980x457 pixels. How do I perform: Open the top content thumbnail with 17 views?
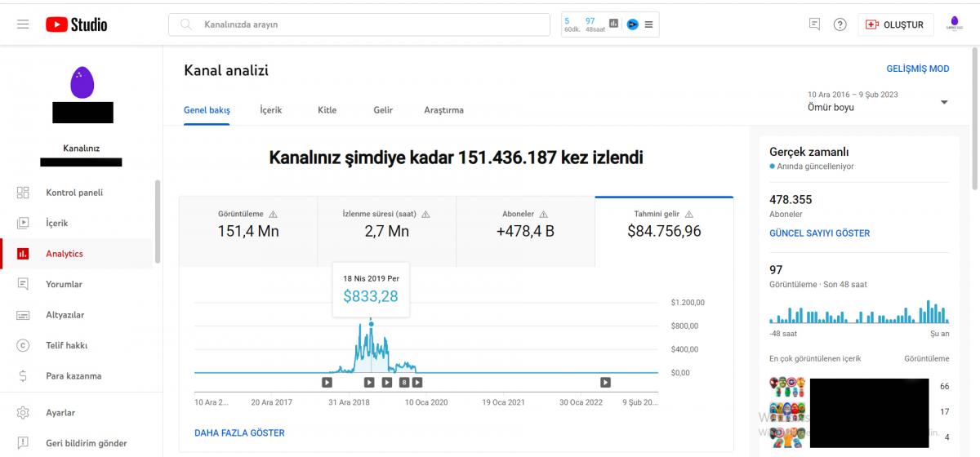point(788,411)
